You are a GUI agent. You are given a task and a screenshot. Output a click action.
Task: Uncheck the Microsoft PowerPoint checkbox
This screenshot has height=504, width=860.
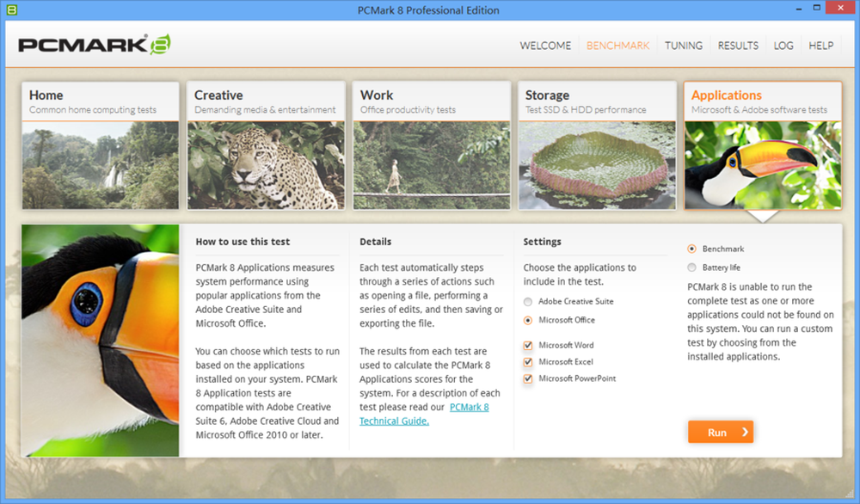(528, 378)
